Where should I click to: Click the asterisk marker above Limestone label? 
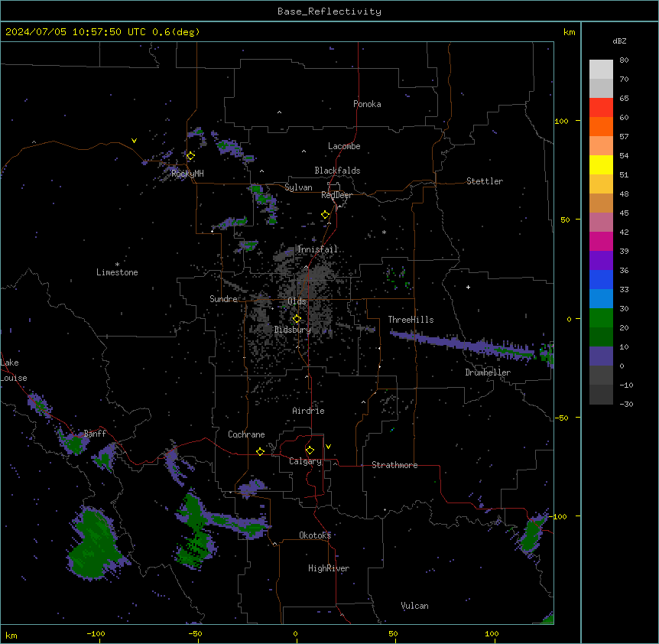117,265
